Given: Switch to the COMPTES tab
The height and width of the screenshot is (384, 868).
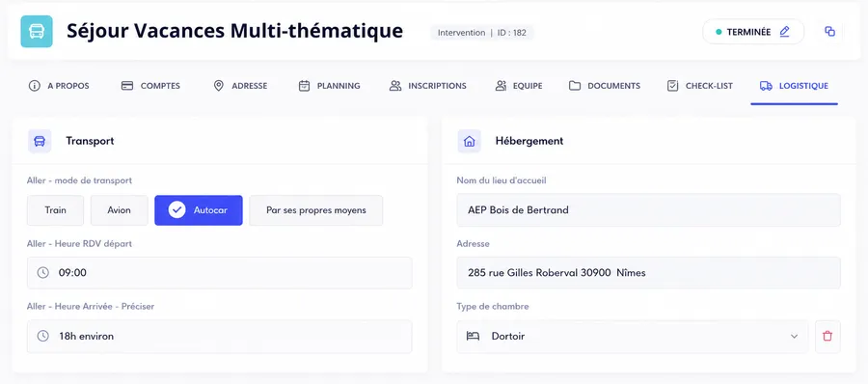Looking at the screenshot, I should pos(150,86).
